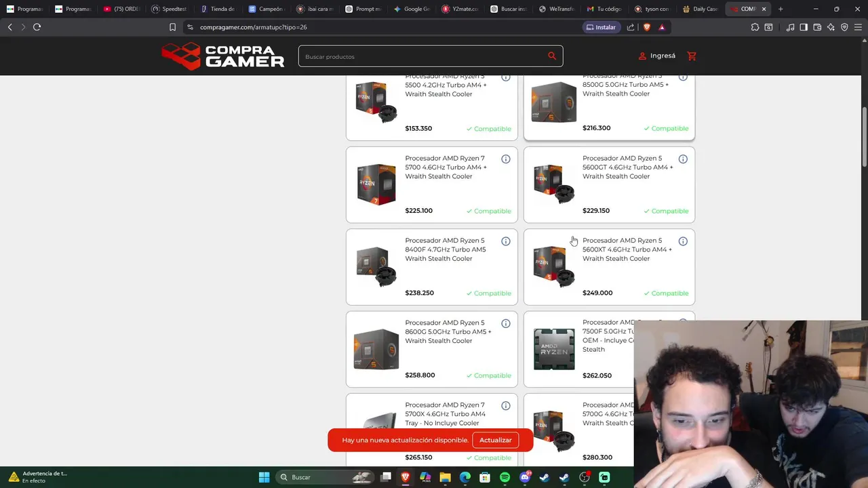Open Discord from taskbar
Viewport: 868px width, 488px height.
click(x=524, y=477)
